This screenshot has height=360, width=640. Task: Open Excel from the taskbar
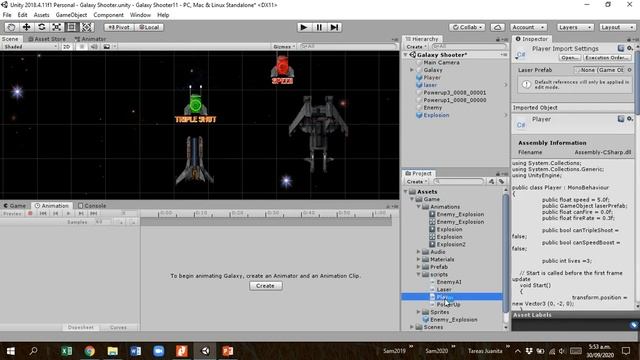click(66, 351)
